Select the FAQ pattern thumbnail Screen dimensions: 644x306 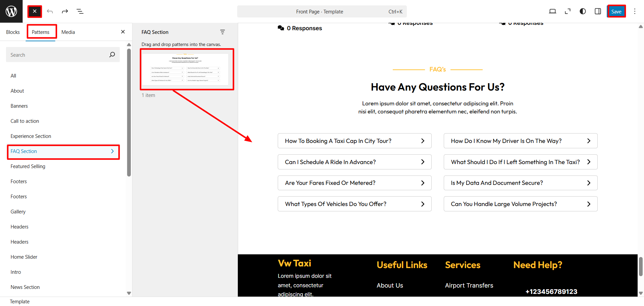pos(187,69)
